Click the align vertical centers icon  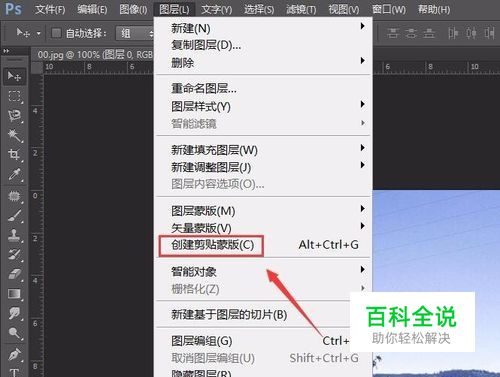pos(411,33)
